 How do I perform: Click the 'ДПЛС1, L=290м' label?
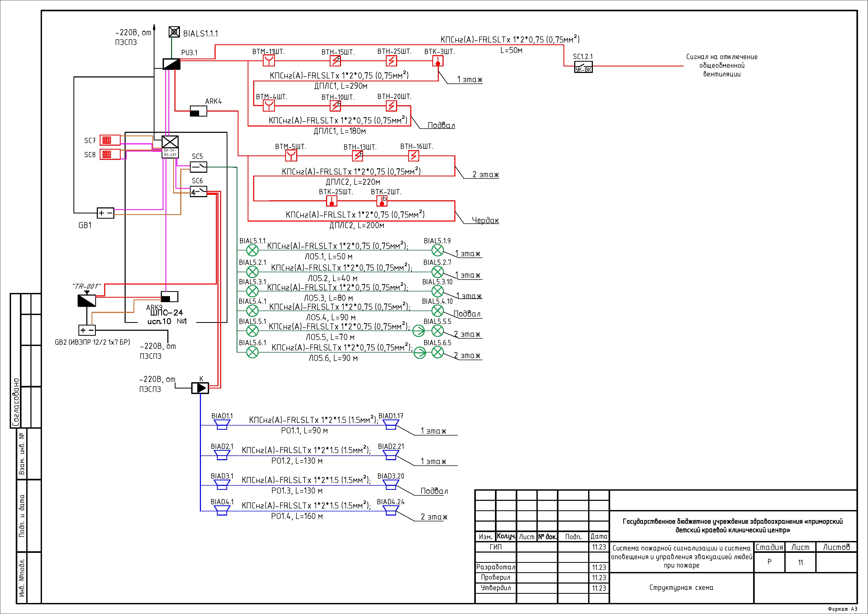pos(341,86)
